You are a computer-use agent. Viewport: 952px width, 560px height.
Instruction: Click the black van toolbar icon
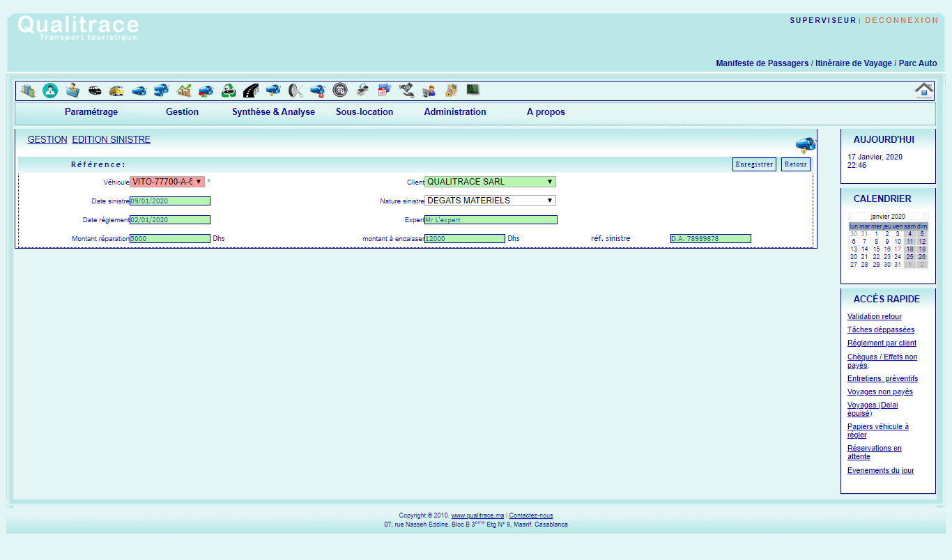(x=95, y=91)
